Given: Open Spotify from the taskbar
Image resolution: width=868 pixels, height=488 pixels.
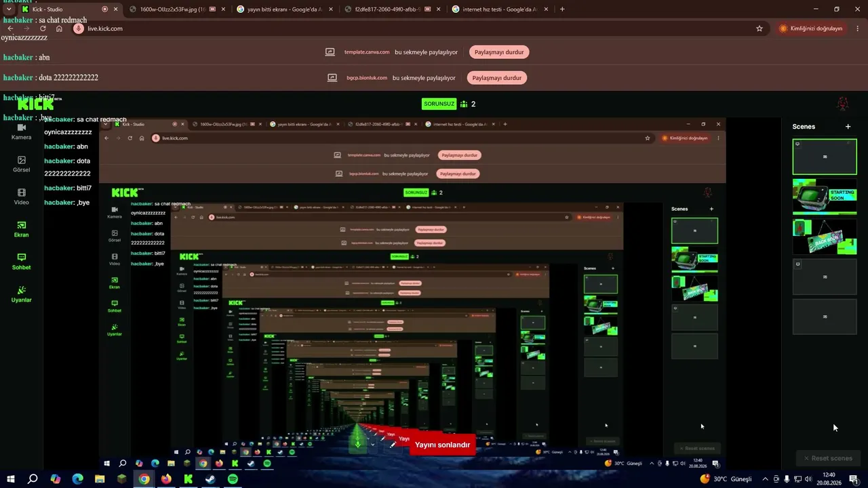Looking at the screenshot, I should coord(233,479).
